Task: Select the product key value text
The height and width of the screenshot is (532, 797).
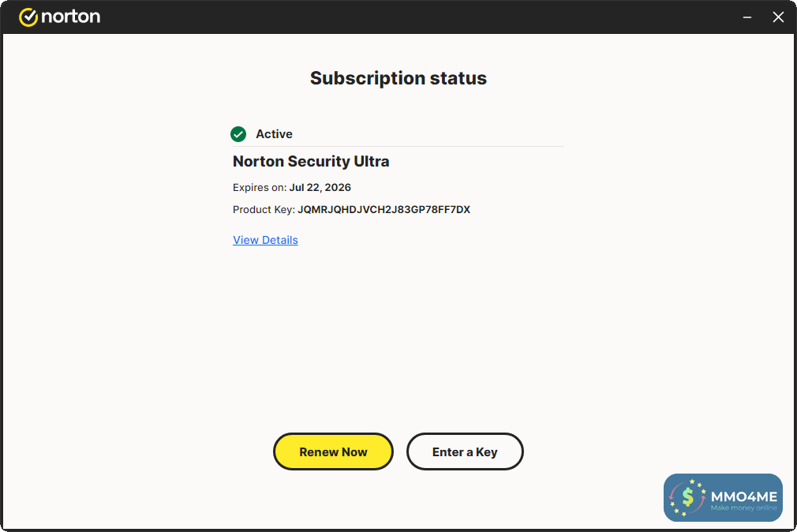Action: point(384,210)
